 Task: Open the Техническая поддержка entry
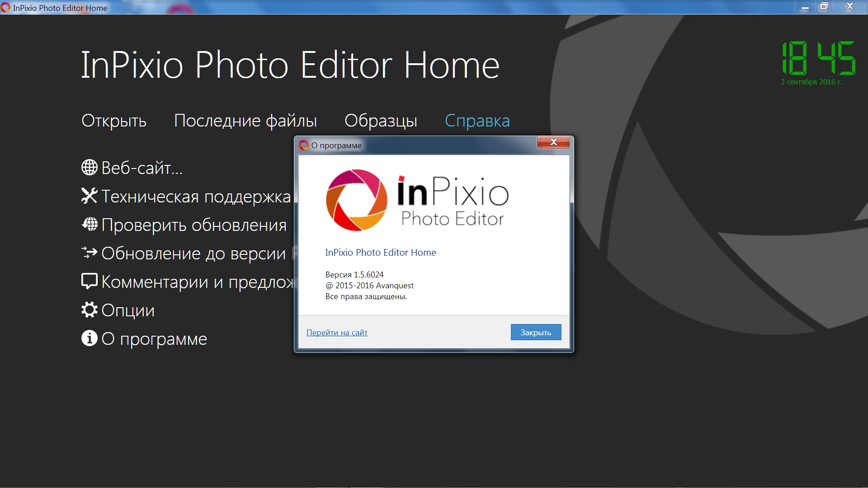click(186, 196)
